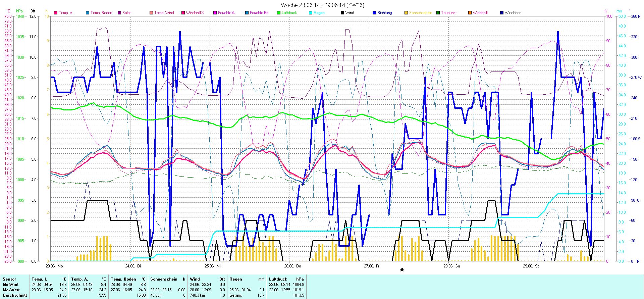Image resolution: width=644 pixels, height=299 pixels.
Task: Click the blue Richtung legend marker
Action: click(x=374, y=13)
